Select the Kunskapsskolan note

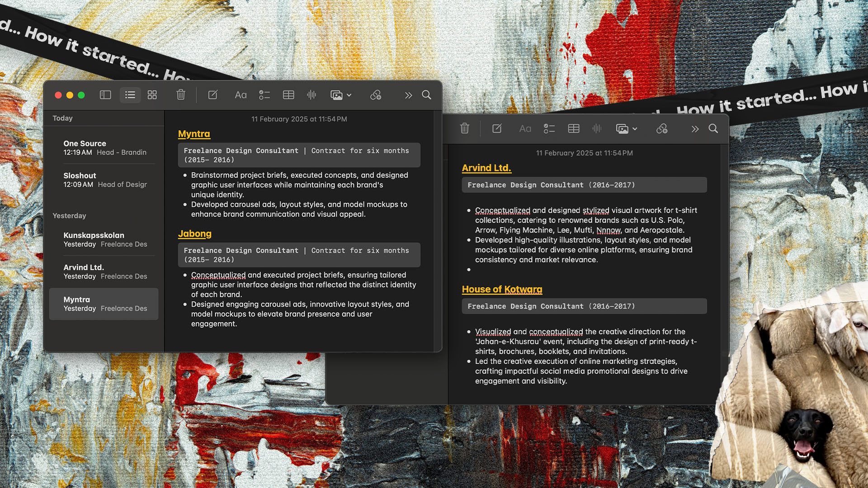[x=104, y=239]
